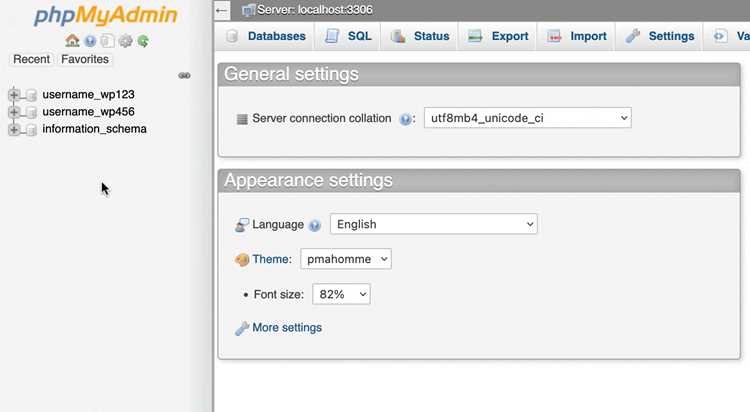Open Language dropdown showing English
Viewport: 750px width, 412px height.
pos(434,224)
